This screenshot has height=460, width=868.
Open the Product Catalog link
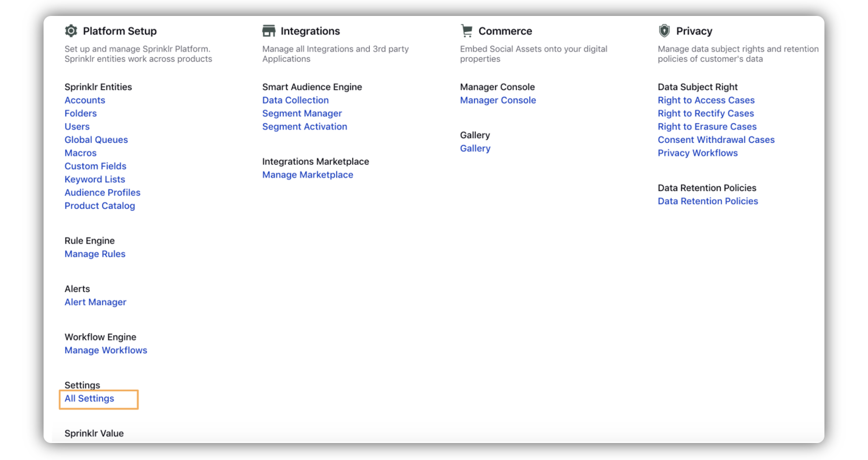click(100, 206)
